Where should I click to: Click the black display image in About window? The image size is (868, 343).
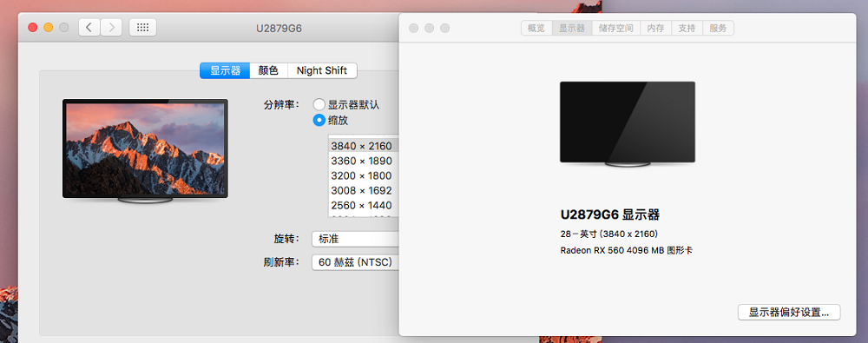pos(628,124)
